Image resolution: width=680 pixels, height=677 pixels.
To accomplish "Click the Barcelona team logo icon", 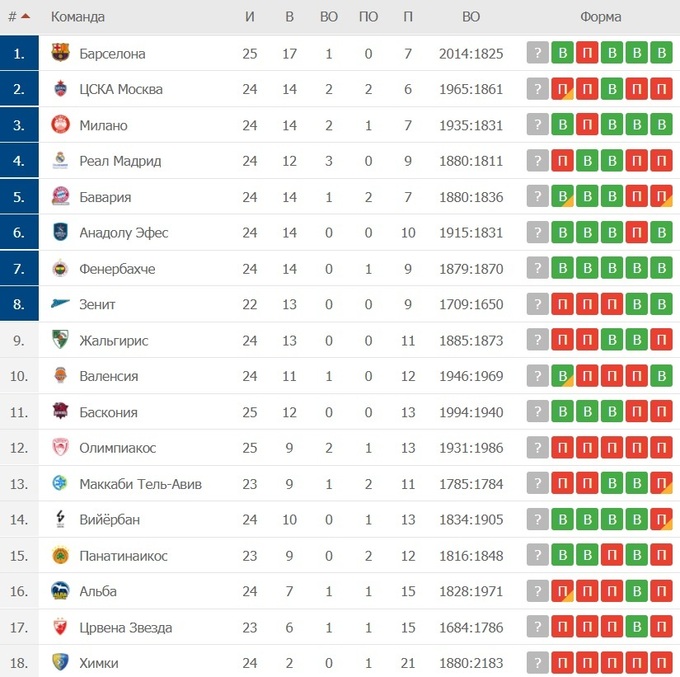I will (x=60, y=53).
